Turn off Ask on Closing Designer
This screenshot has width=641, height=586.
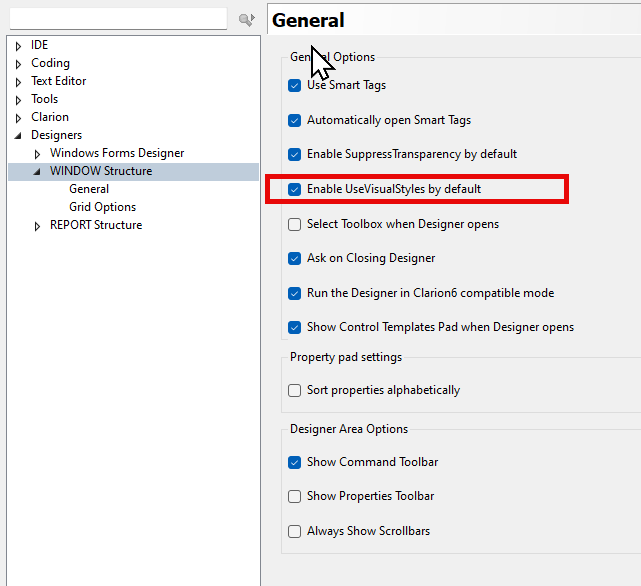[x=295, y=259]
